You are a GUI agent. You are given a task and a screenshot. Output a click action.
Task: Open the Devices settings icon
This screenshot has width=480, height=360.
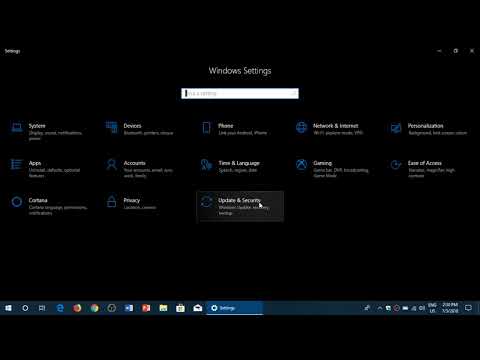click(x=111, y=127)
